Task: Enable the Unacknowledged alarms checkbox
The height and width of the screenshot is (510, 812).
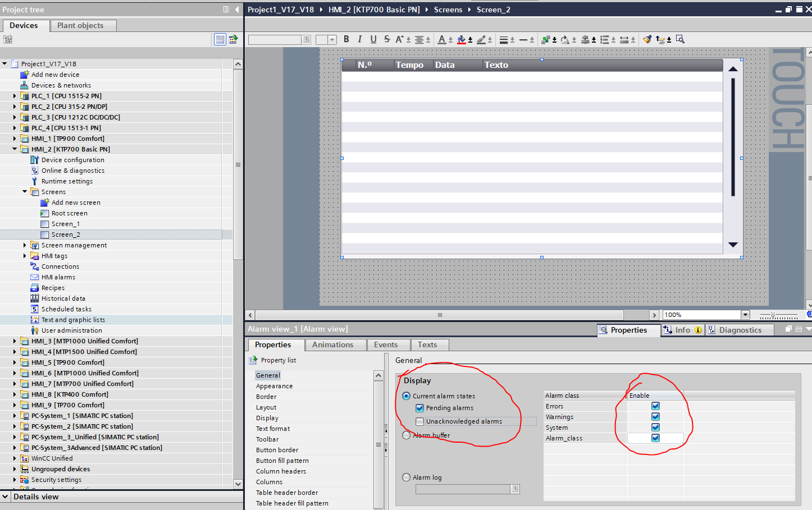Action: (x=419, y=421)
